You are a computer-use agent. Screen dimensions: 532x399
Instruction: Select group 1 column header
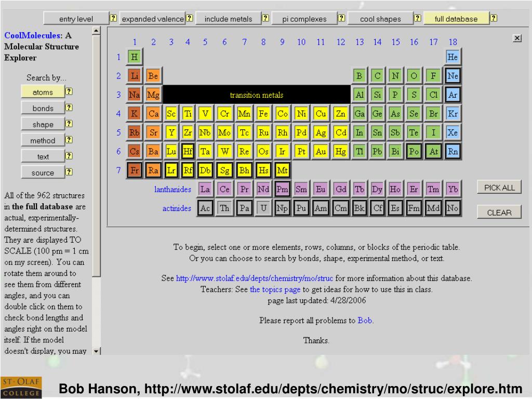coord(135,42)
